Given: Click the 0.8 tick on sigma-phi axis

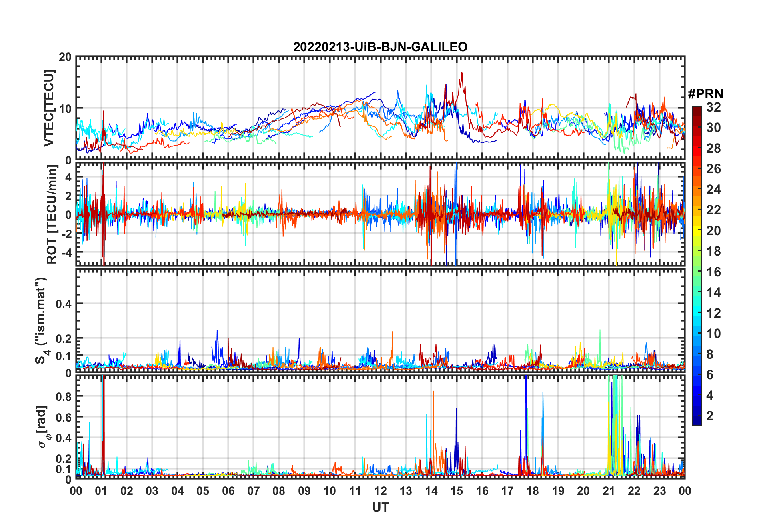Looking at the screenshot, I should [64, 396].
